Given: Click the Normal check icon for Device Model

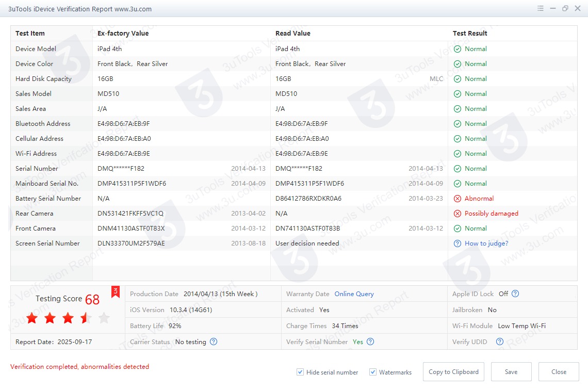Looking at the screenshot, I should 458,48.
